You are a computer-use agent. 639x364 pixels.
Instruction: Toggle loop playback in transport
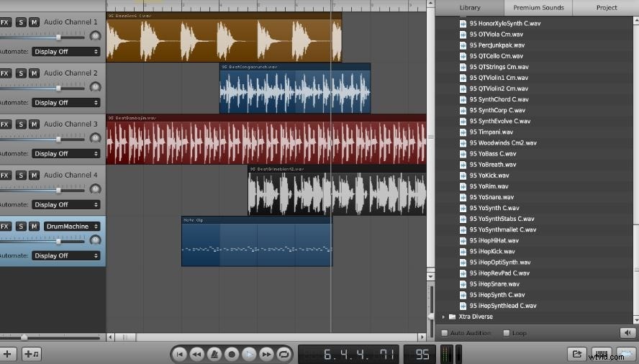[284, 354]
